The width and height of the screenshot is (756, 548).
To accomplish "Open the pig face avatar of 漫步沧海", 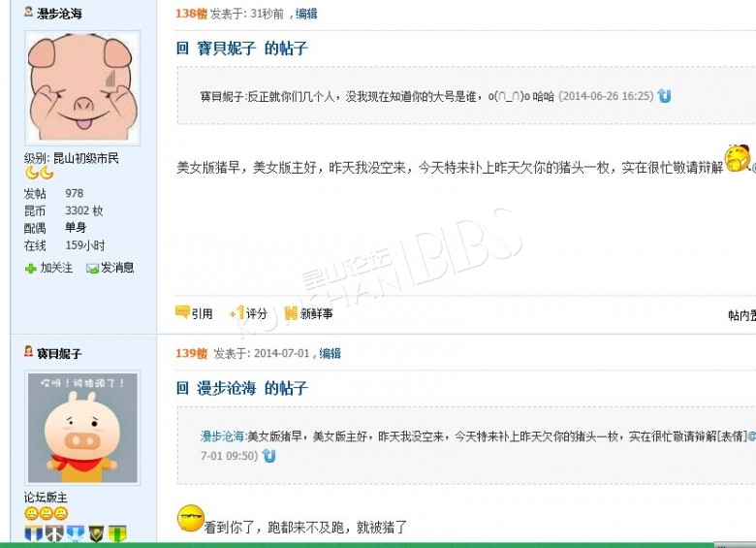I will click(82, 88).
